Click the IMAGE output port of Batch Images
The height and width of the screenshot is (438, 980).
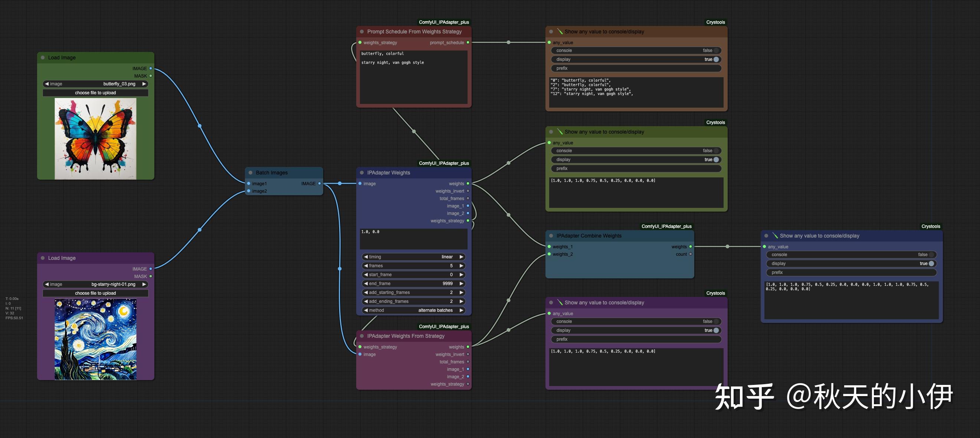[x=319, y=183]
